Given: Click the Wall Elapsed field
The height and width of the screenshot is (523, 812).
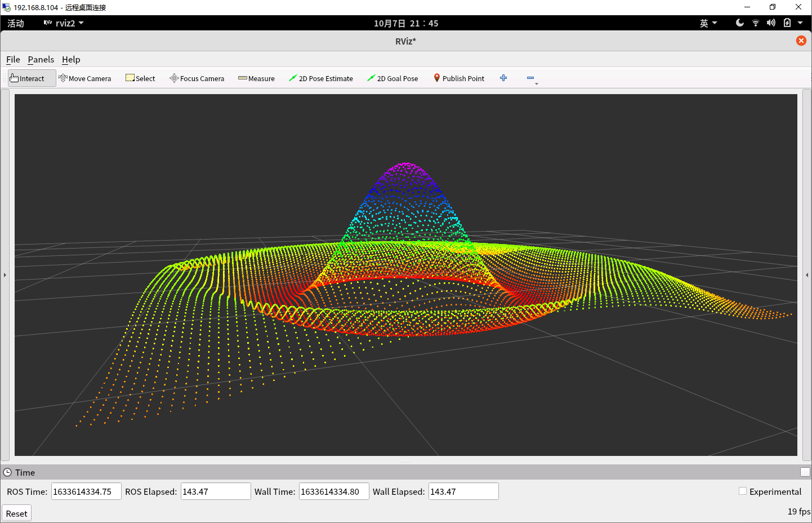Looking at the screenshot, I should (463, 491).
